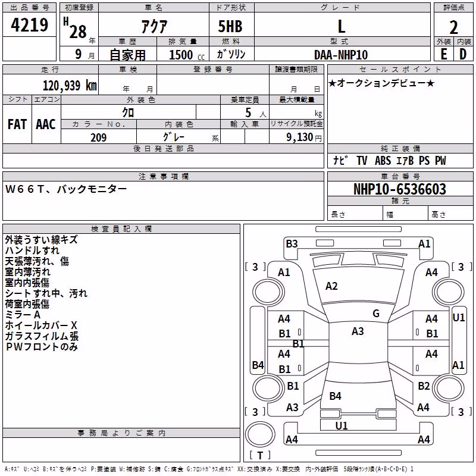Click the note W66T、バックモニター
The width and height of the screenshot is (476, 476).
(x=66, y=189)
